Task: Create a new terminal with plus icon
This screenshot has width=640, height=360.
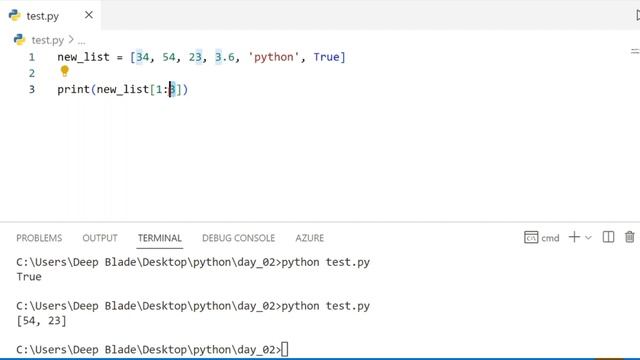Action: 574,237
